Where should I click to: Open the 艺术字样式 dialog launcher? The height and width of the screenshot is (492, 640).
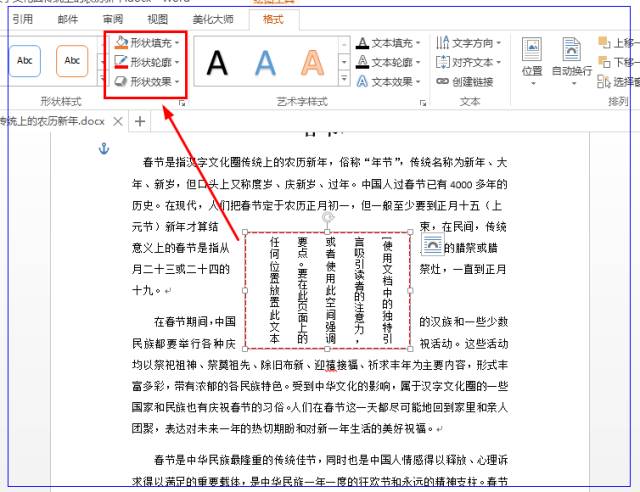click(423, 103)
